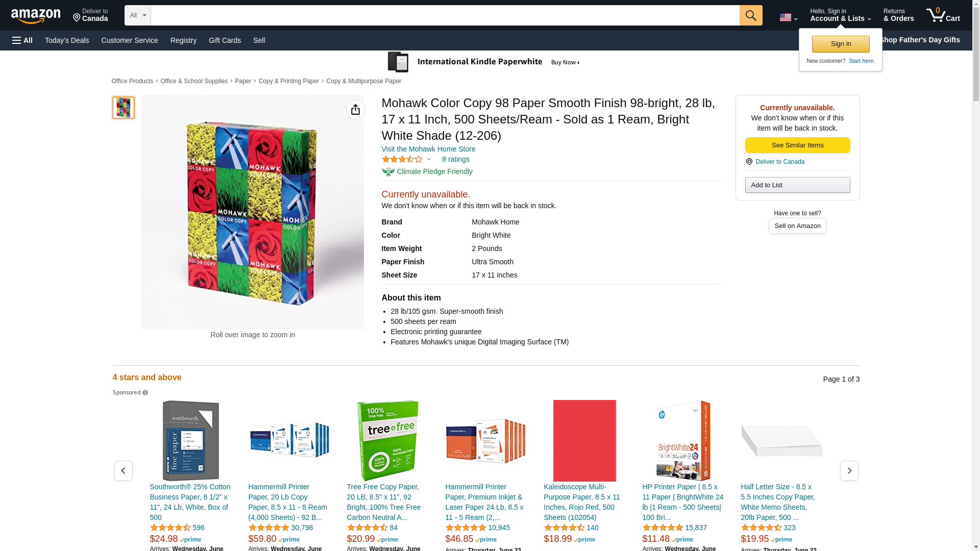The width and height of the screenshot is (980, 551).
Task: Click See Similar Items button
Action: (x=797, y=145)
